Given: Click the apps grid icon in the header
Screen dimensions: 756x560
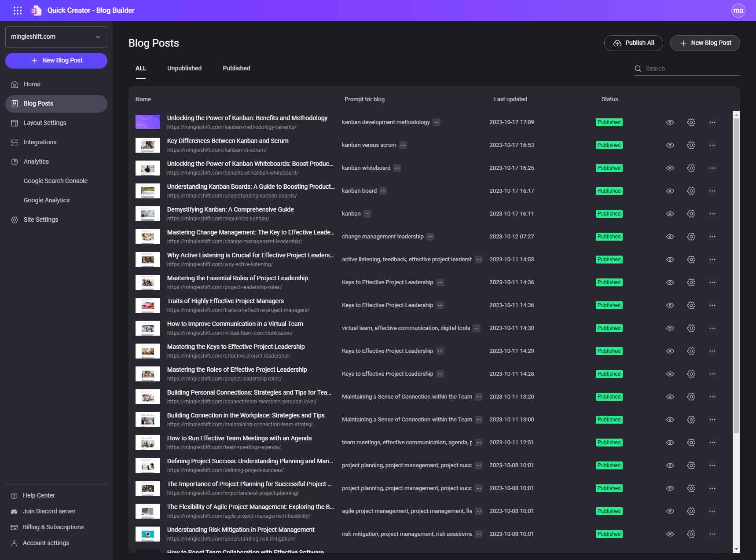Looking at the screenshot, I should [x=18, y=10].
